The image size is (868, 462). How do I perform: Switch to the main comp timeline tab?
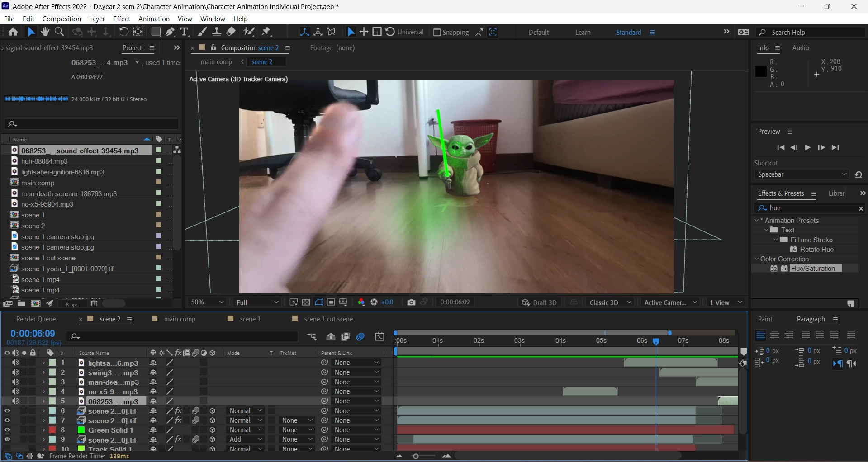point(180,319)
